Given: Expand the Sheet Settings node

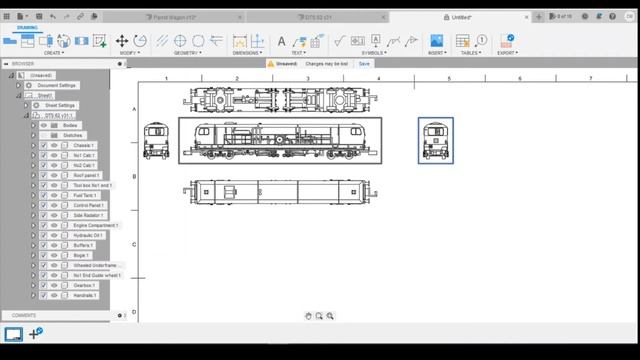Looking at the screenshot, I should [x=26, y=105].
